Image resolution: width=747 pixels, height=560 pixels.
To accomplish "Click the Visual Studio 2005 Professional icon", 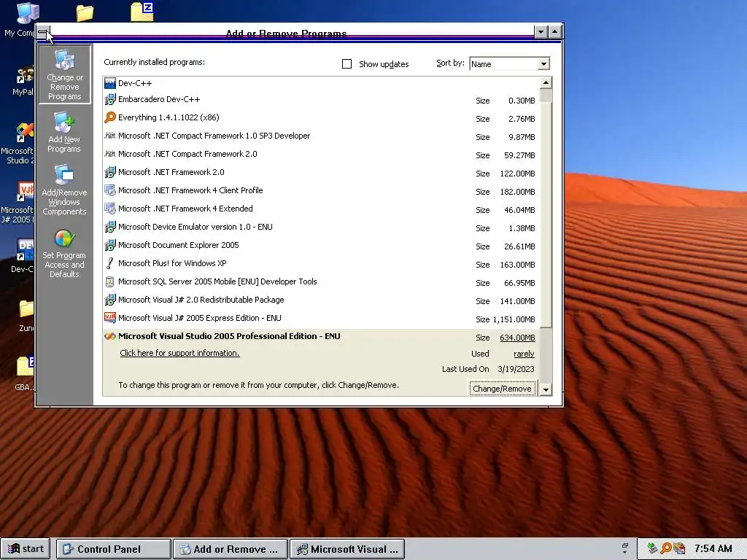I will (110, 336).
